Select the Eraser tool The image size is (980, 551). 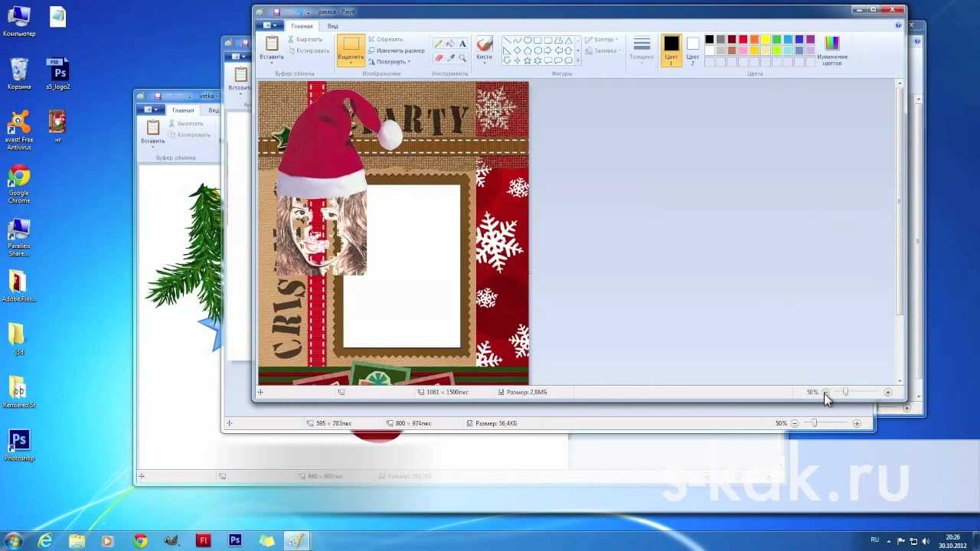click(439, 57)
